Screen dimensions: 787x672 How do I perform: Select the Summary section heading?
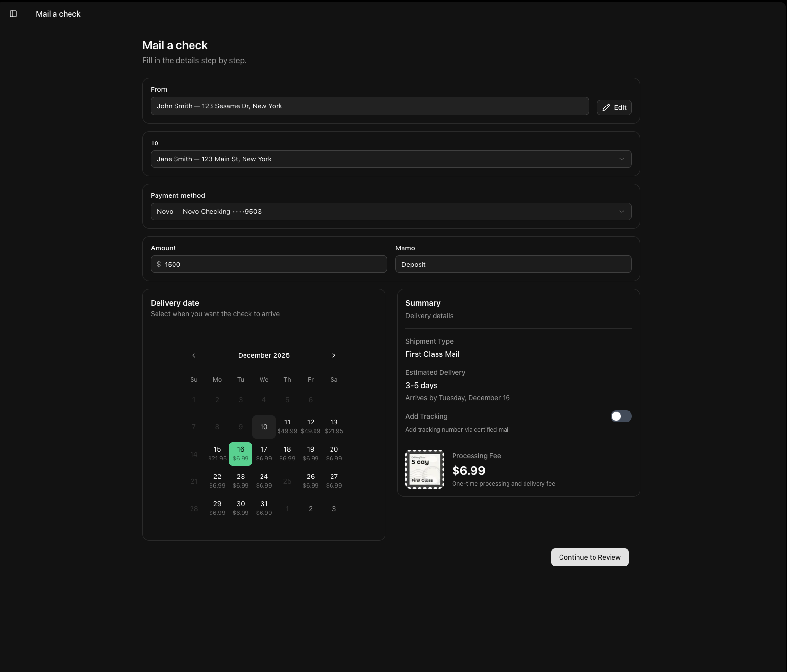[x=422, y=302]
